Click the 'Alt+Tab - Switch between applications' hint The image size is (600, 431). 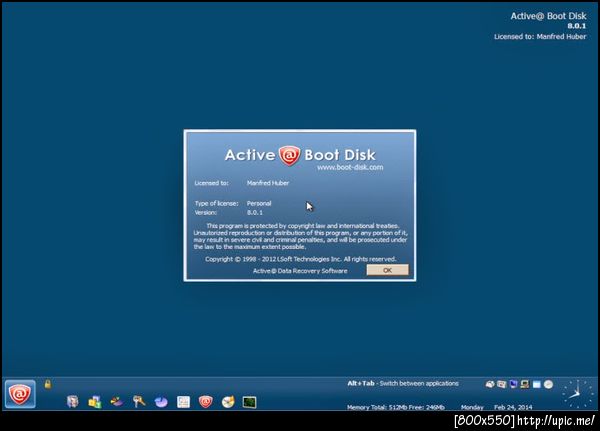[x=403, y=383]
